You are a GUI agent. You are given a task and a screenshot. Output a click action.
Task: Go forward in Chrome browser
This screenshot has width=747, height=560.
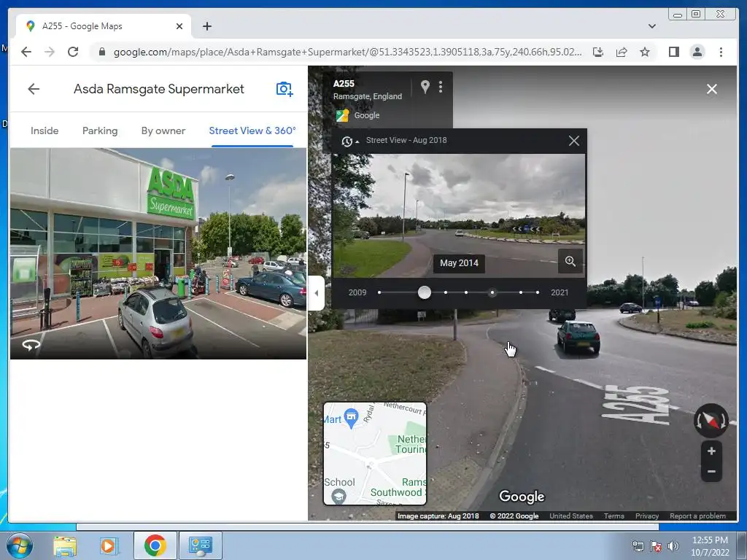50,52
